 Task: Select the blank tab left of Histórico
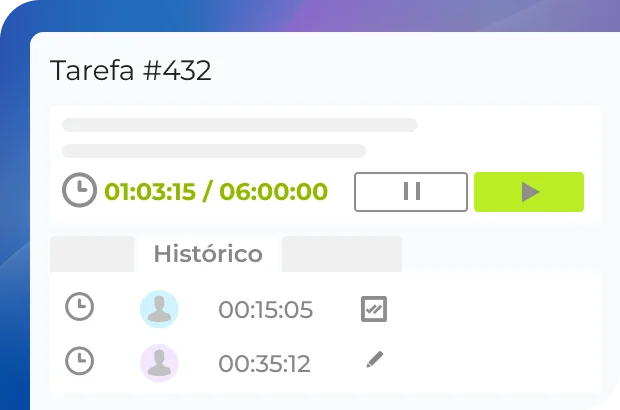click(92, 254)
